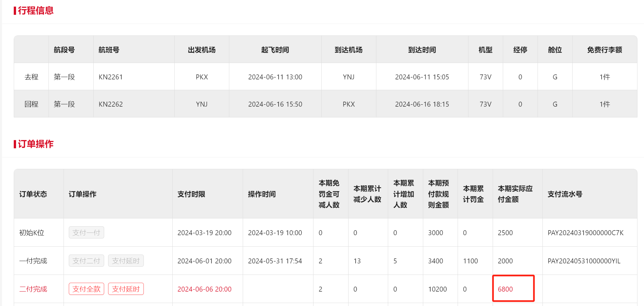Select flight number KN2262 cell

tap(111, 104)
